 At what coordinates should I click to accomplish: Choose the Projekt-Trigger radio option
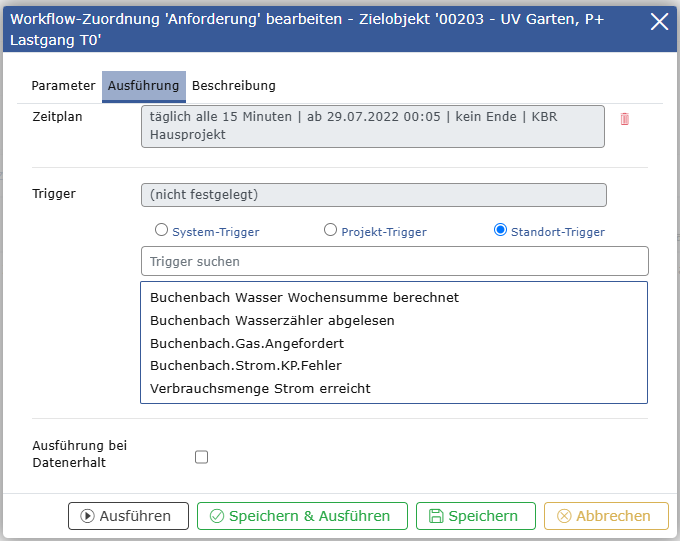[330, 230]
